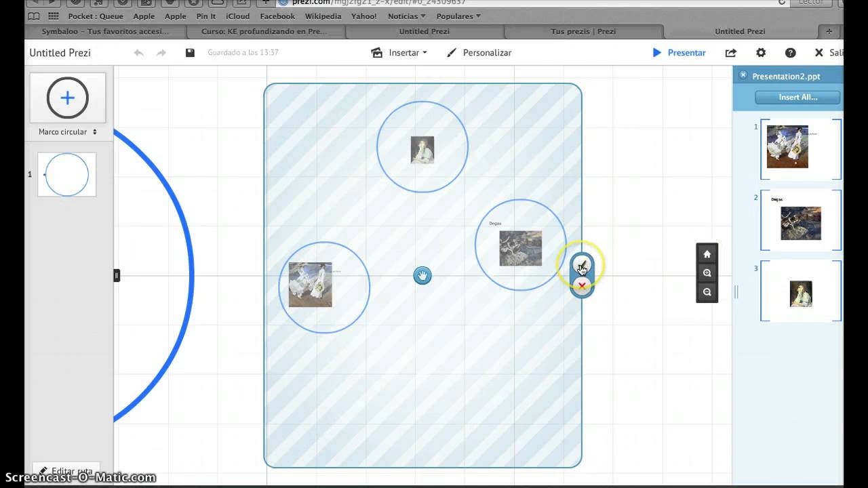
Task: Click the home zoom-to-overview button
Action: (707, 254)
